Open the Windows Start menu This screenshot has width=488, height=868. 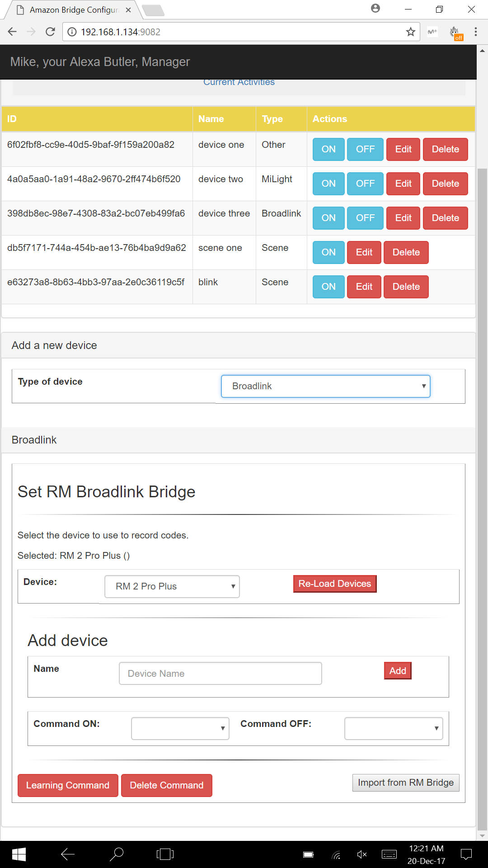(x=19, y=854)
